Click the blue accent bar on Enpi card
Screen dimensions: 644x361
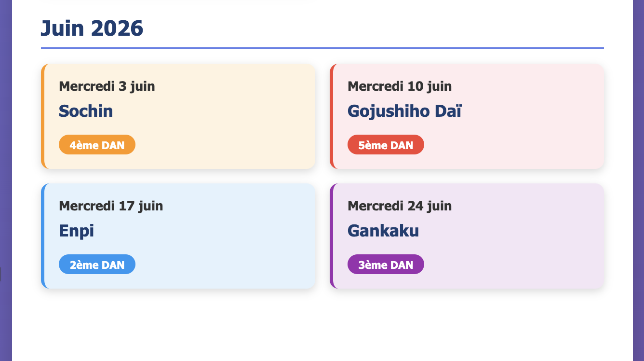click(42, 236)
